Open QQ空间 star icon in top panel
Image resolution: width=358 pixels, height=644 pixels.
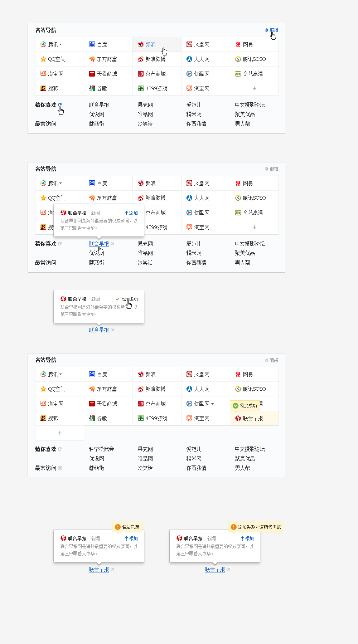pos(43,59)
